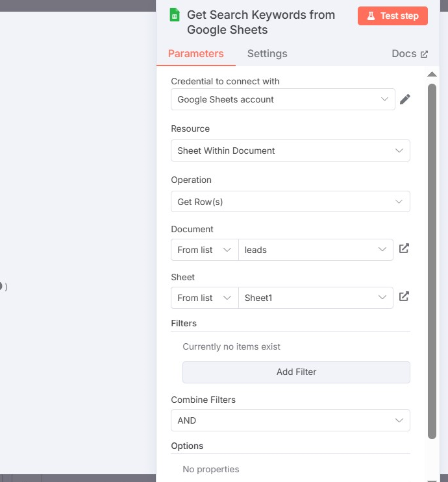Click the Test step button
Screen dimensions: 448x482
pos(393,16)
